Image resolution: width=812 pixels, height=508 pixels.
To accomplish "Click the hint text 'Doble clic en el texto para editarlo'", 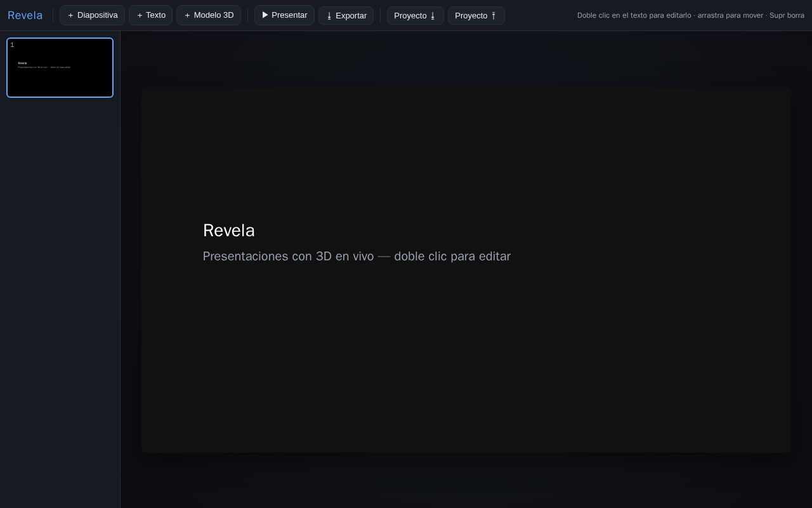I will 634,15.
